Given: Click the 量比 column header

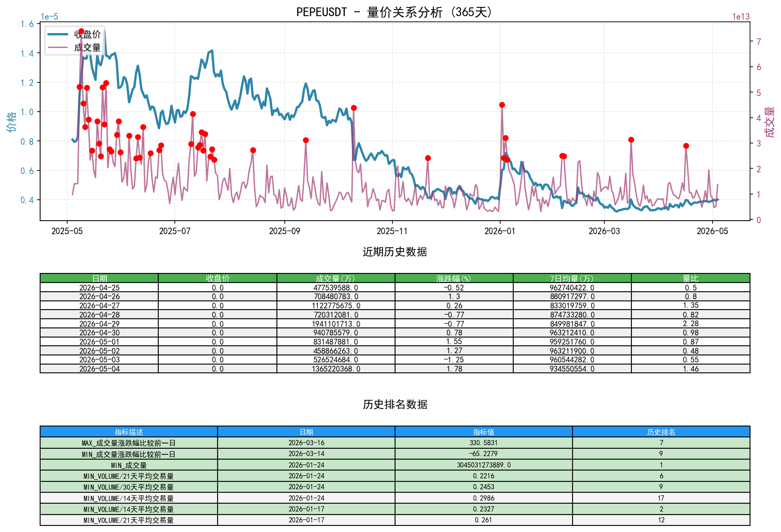Looking at the screenshot, I should point(691,278).
